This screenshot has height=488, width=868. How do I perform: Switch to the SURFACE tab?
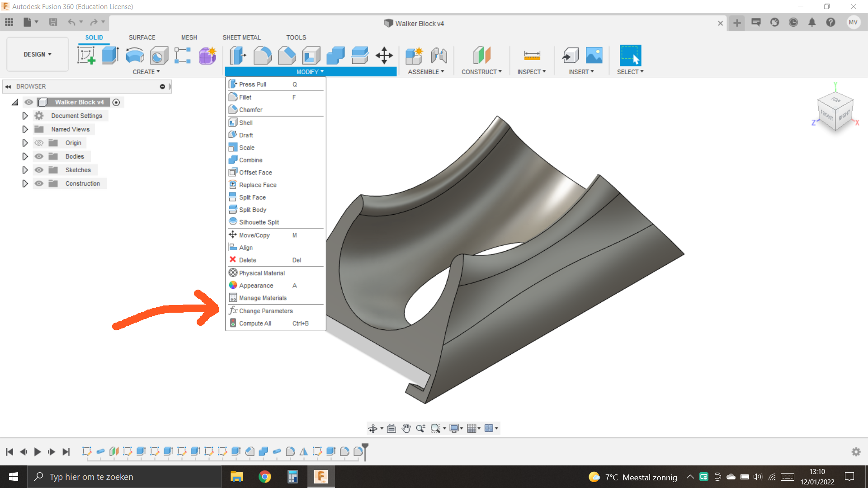[142, 38]
